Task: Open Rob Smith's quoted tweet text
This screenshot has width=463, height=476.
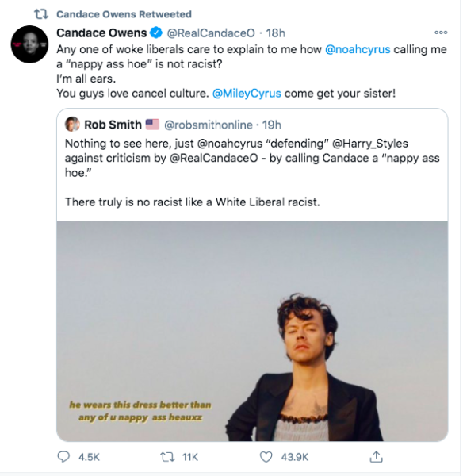Action: (x=252, y=172)
